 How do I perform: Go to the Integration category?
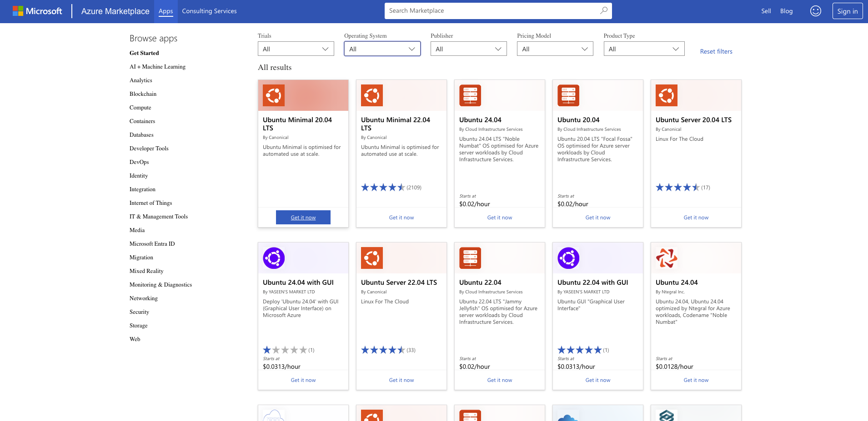pos(142,189)
